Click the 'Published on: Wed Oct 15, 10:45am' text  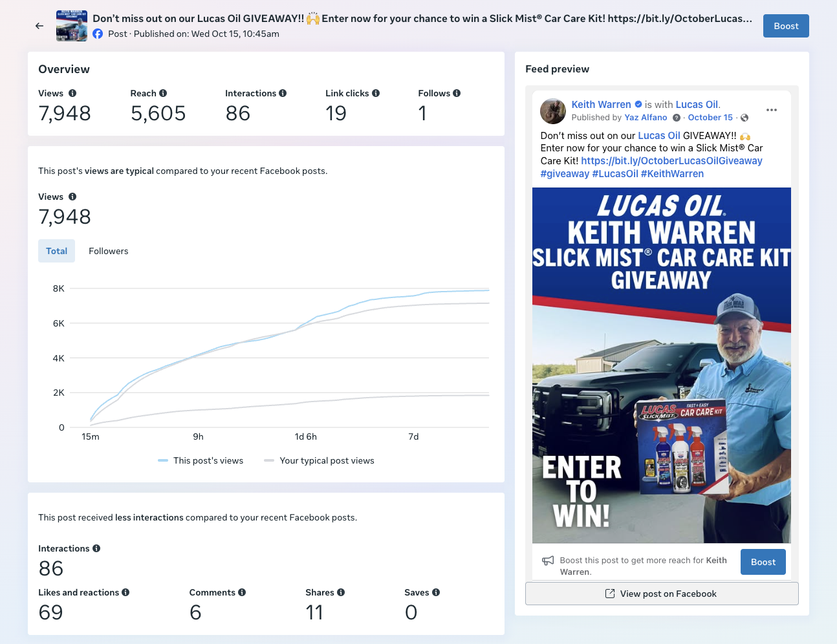tap(206, 34)
